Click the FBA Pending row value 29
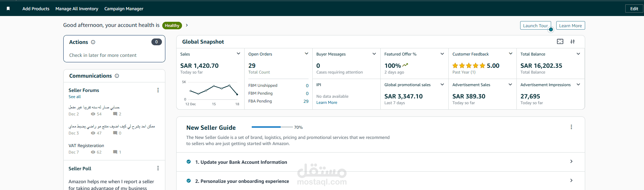Image resolution: width=644 pixels, height=190 pixels. pyautogui.click(x=306, y=101)
